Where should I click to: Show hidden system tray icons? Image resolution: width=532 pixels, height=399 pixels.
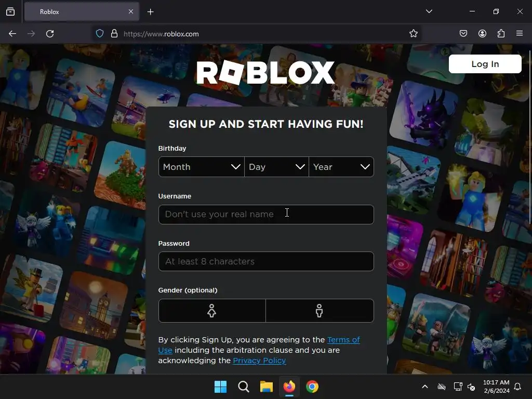click(x=425, y=387)
